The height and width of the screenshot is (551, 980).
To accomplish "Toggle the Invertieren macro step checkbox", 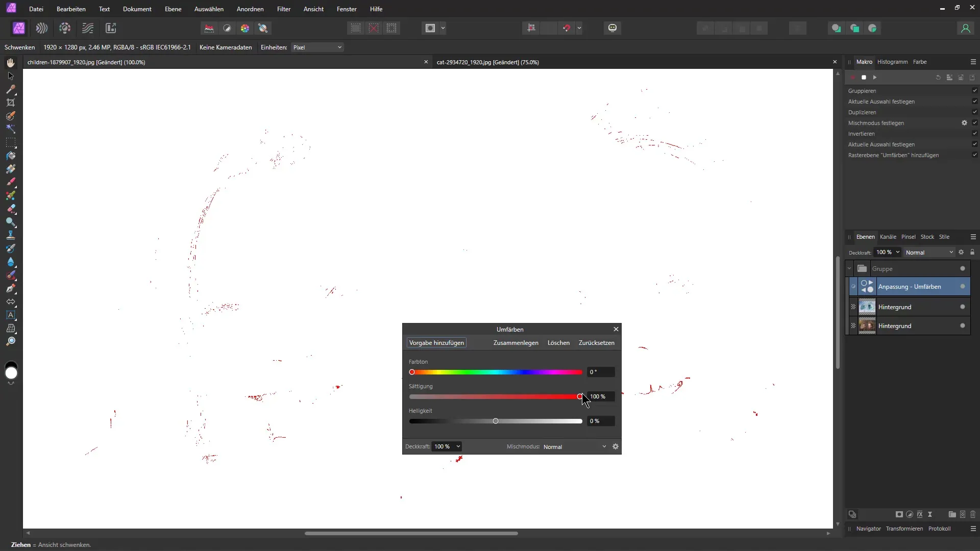I will pos(974,134).
